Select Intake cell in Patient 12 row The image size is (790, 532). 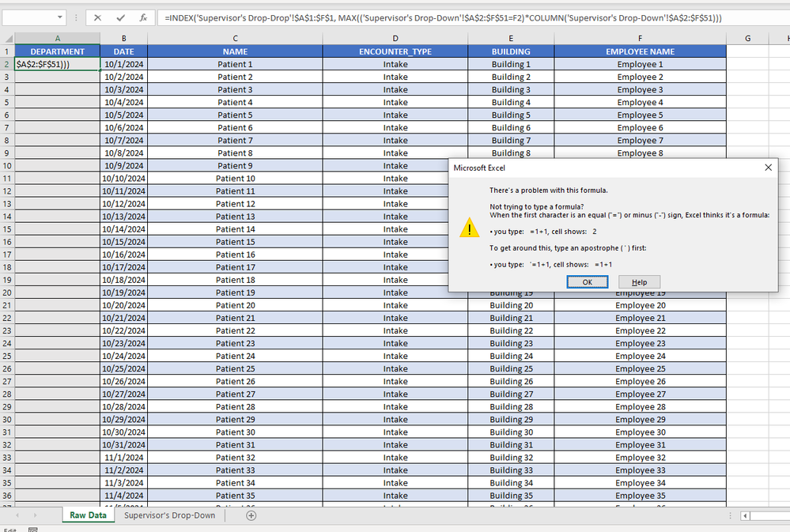(395, 203)
